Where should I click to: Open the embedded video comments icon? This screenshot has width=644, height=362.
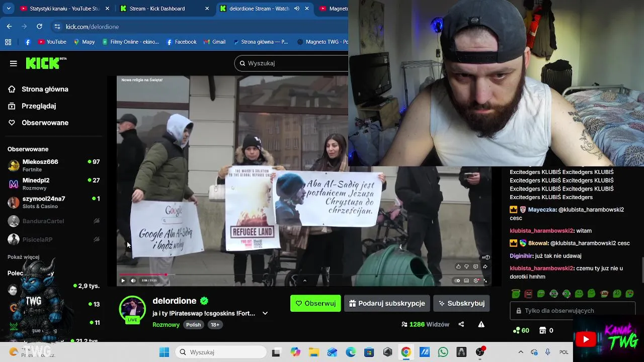point(475,266)
